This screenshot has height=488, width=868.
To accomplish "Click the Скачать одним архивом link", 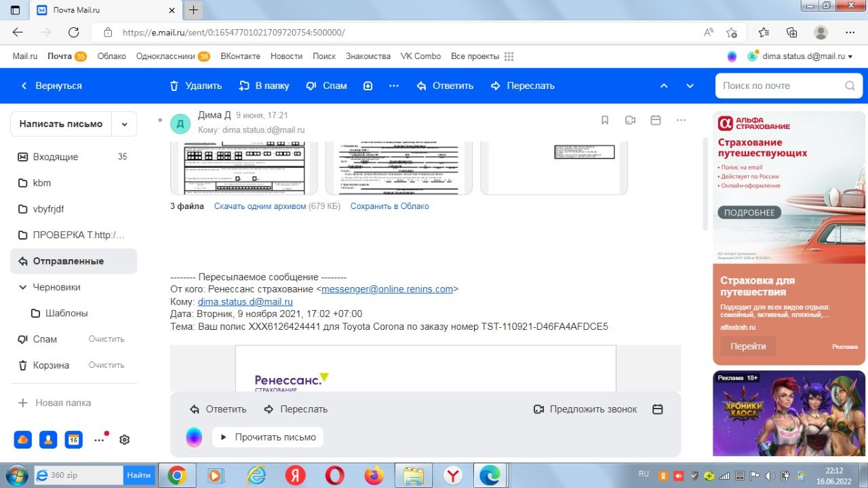I will coord(260,206).
